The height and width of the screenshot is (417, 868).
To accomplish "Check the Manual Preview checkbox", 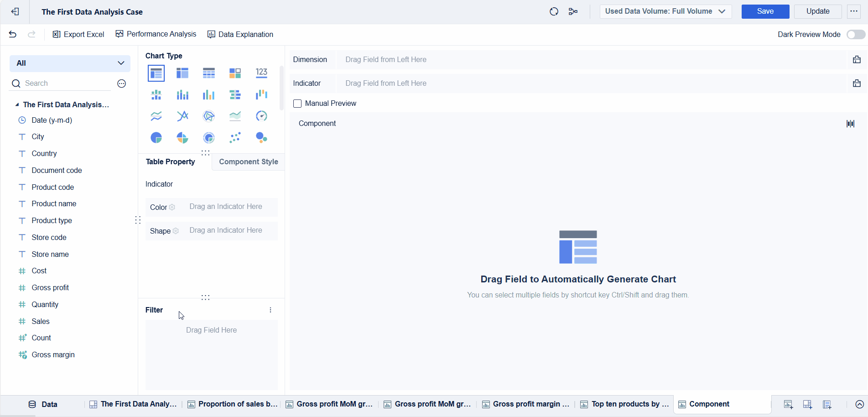I will point(297,104).
